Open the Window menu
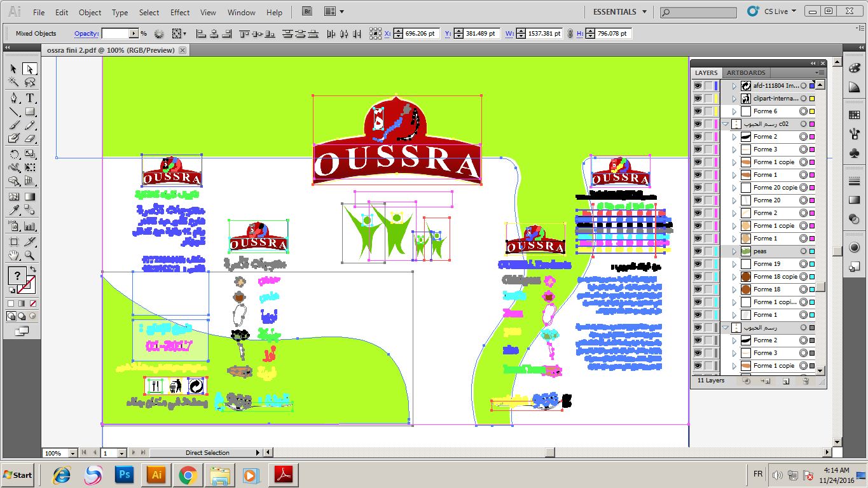This screenshot has width=868, height=488. tap(241, 12)
